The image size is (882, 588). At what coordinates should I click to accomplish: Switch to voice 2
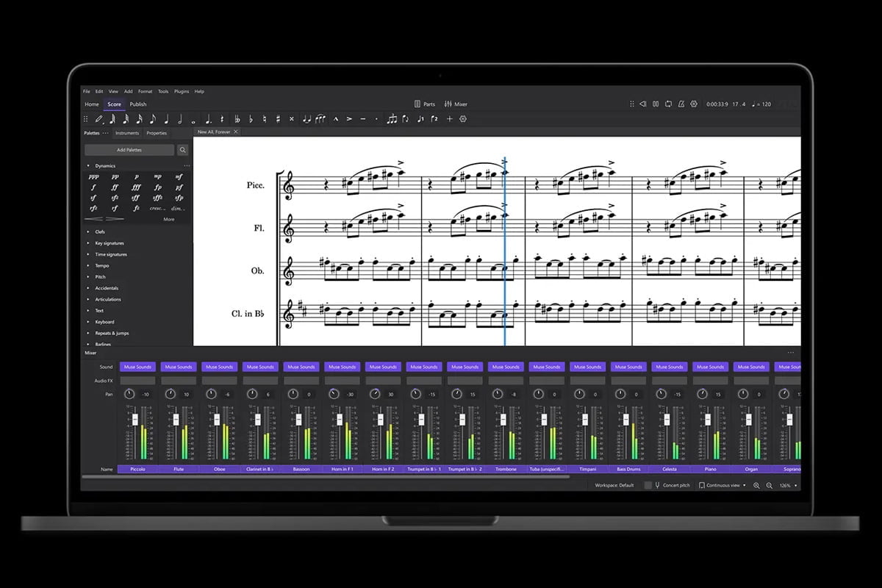[x=434, y=118]
